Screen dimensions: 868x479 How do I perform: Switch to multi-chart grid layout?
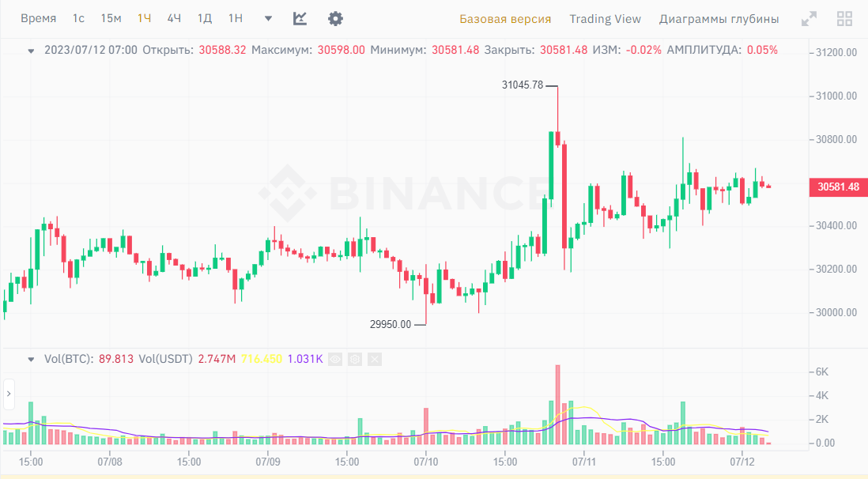844,19
